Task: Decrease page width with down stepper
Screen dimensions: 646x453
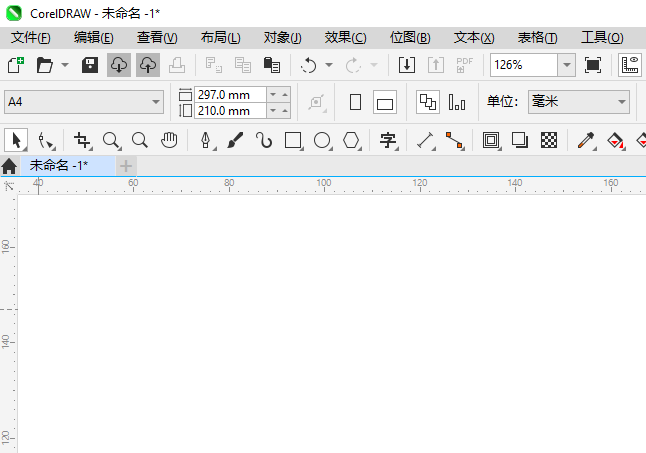Action: pyautogui.click(x=273, y=95)
